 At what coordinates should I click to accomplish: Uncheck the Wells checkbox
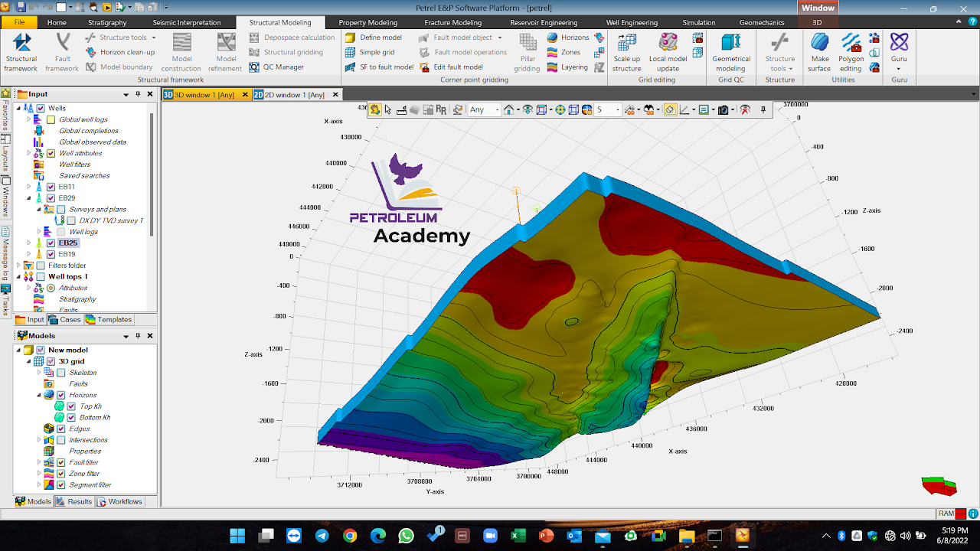click(x=41, y=109)
